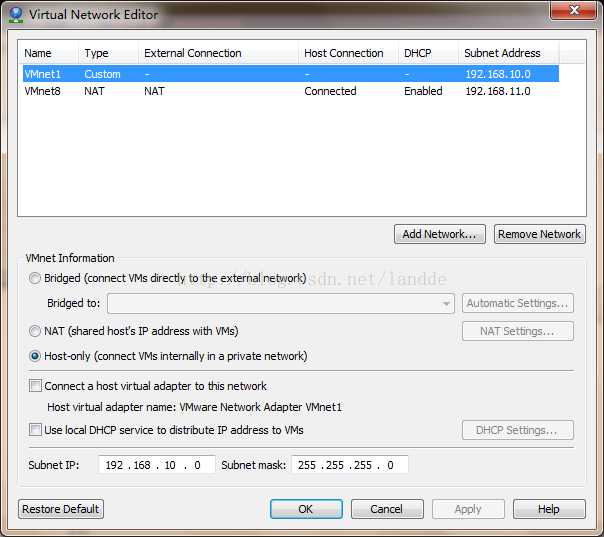The image size is (604, 537).
Task: Select the VMnet8 network row
Action: (x=291, y=91)
